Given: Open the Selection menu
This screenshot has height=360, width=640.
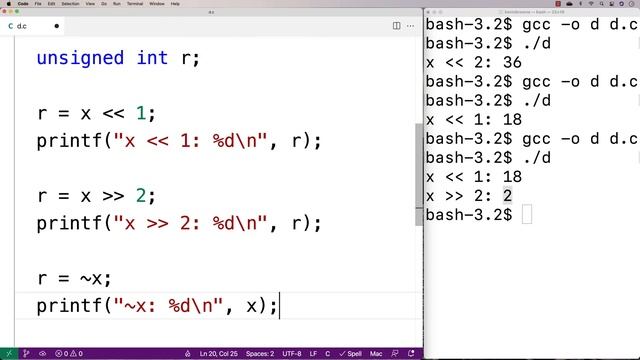Looking at the screenshot, I should 70,4.
